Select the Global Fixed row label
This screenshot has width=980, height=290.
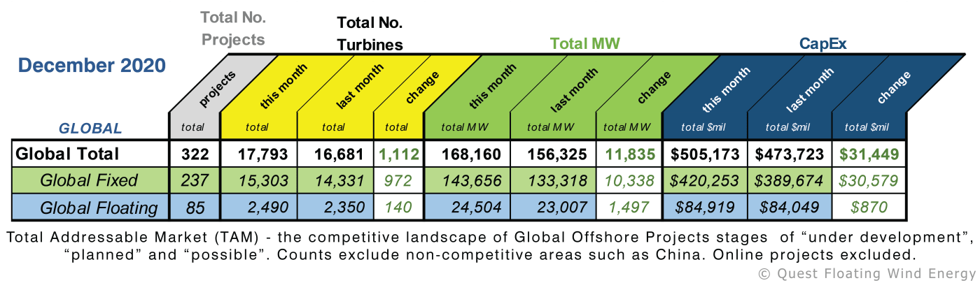89,180
